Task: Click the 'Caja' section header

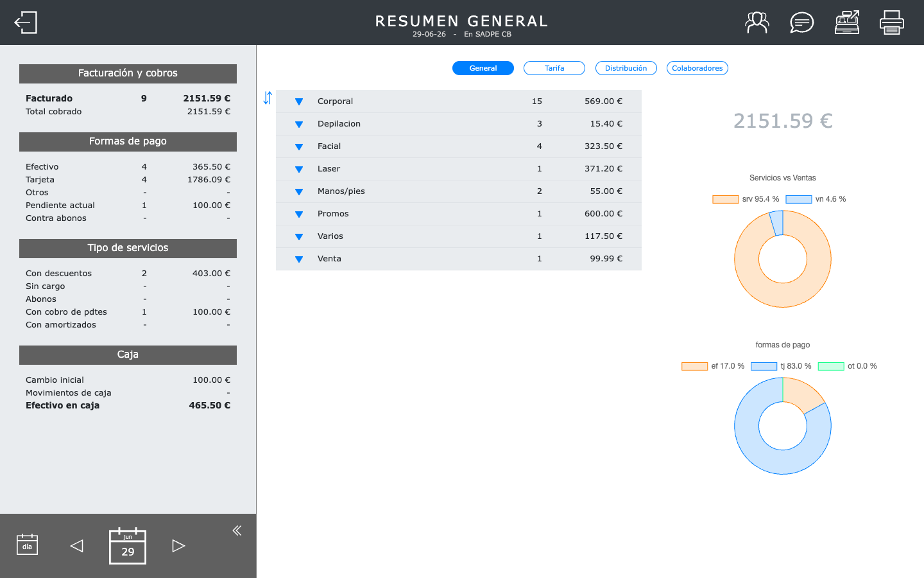Action: [x=128, y=355]
